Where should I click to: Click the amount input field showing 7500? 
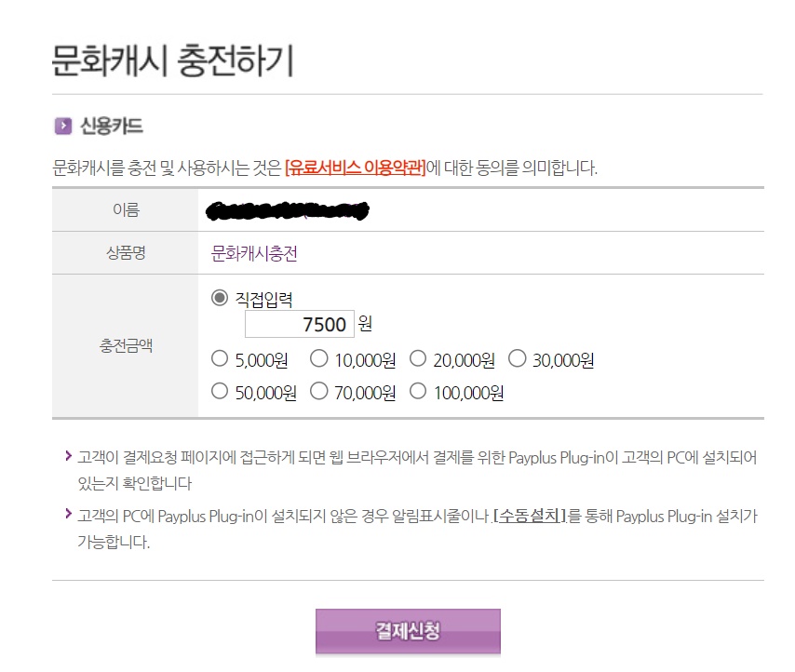[x=299, y=324]
